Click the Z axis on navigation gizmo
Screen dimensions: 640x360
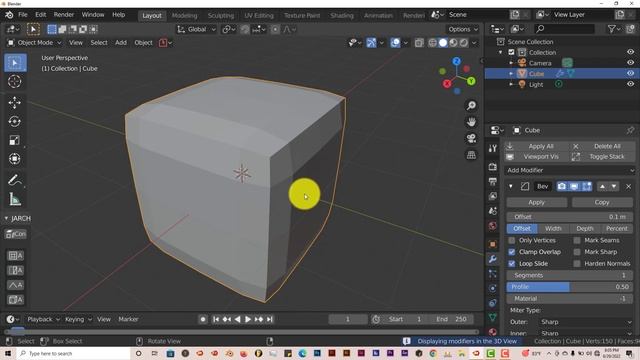tap(457, 61)
